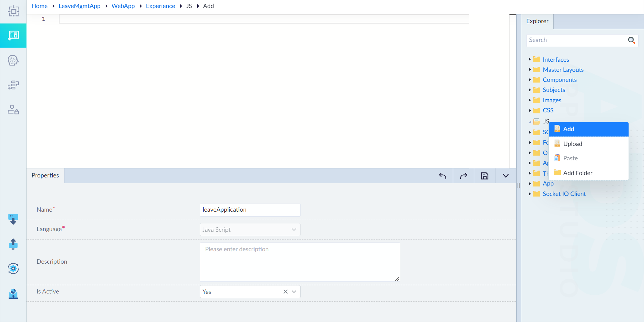This screenshot has height=322, width=644.
Task: Go to Home breadcrumb link
Action: 40,6
